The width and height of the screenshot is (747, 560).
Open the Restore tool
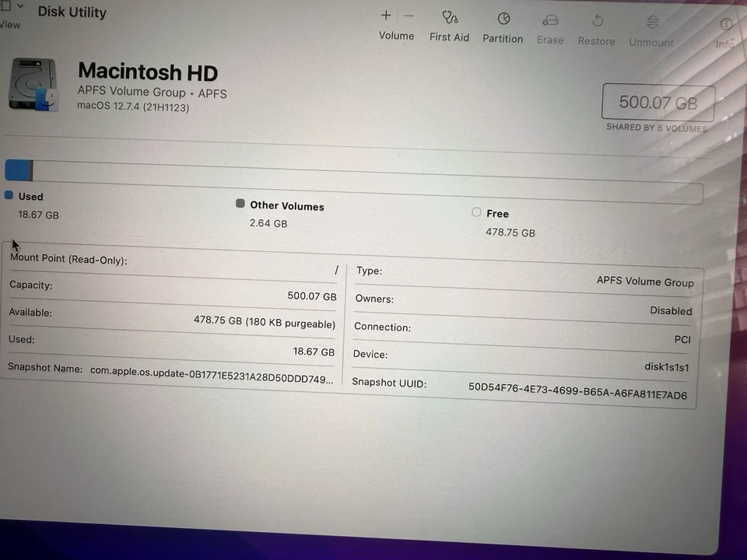596,25
